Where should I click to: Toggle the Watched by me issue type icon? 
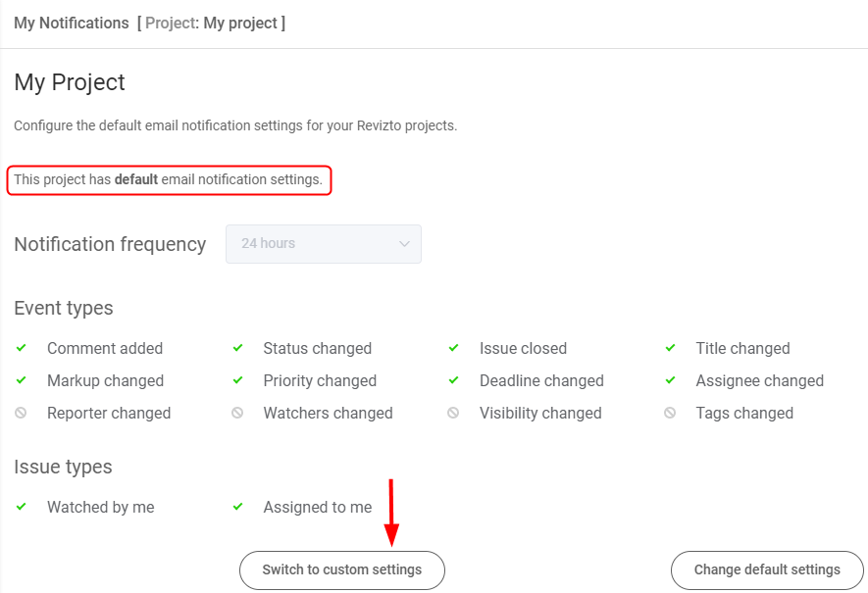(x=21, y=507)
